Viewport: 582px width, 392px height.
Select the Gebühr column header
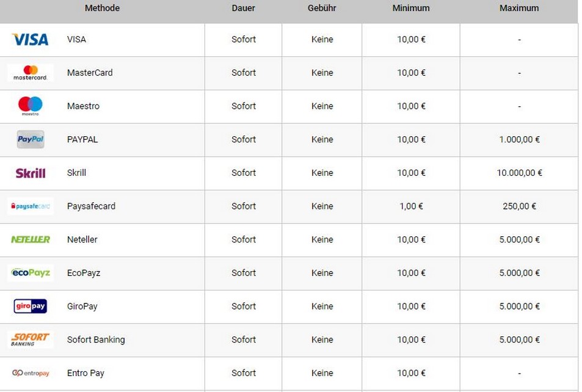coord(322,8)
